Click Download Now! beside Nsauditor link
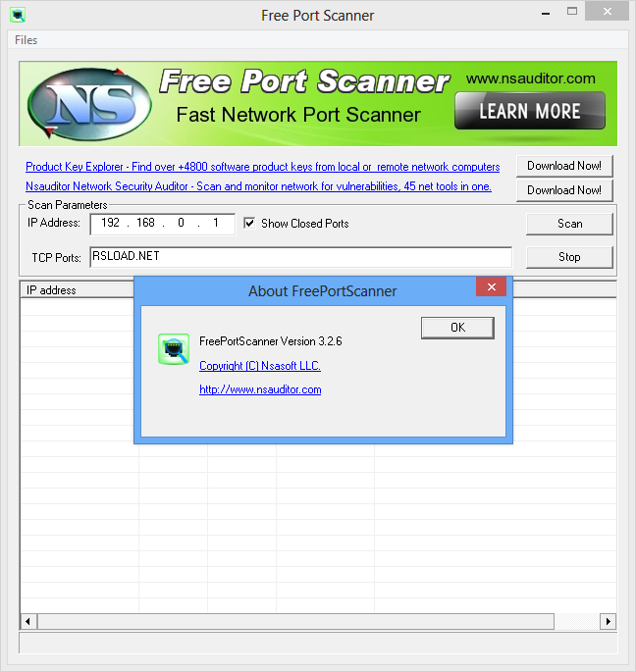636x672 pixels. click(564, 190)
